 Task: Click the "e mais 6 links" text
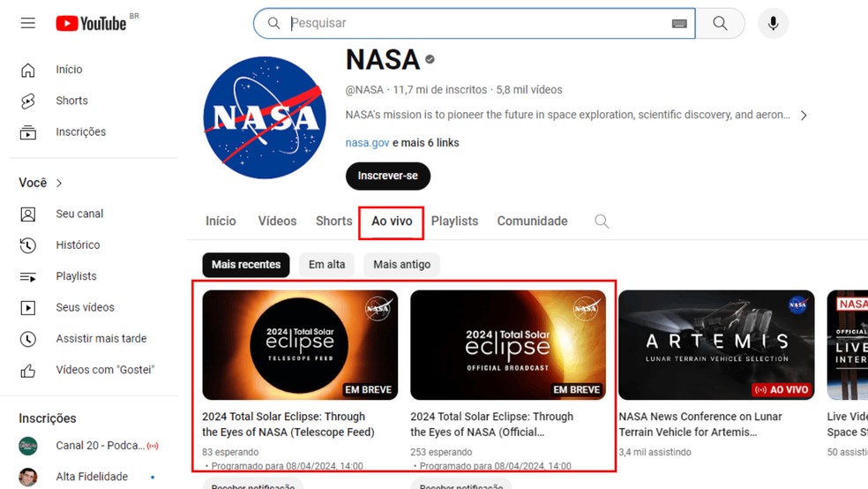pos(426,143)
